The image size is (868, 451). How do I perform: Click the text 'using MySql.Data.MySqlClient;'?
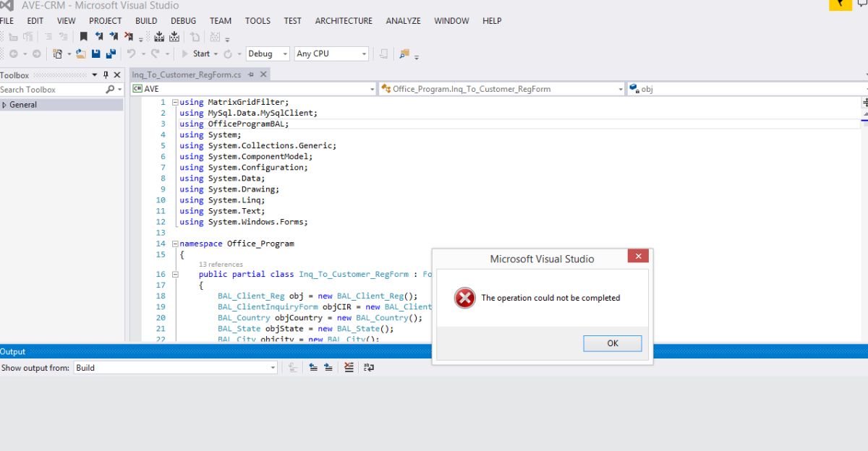click(x=248, y=113)
